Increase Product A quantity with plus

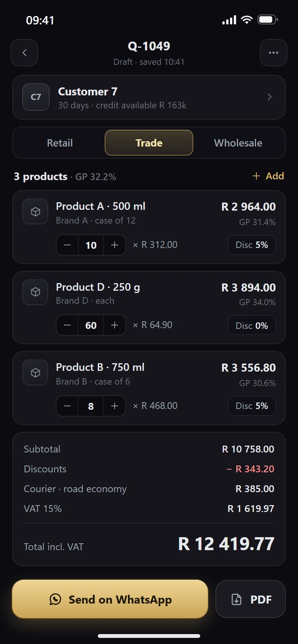(x=115, y=245)
